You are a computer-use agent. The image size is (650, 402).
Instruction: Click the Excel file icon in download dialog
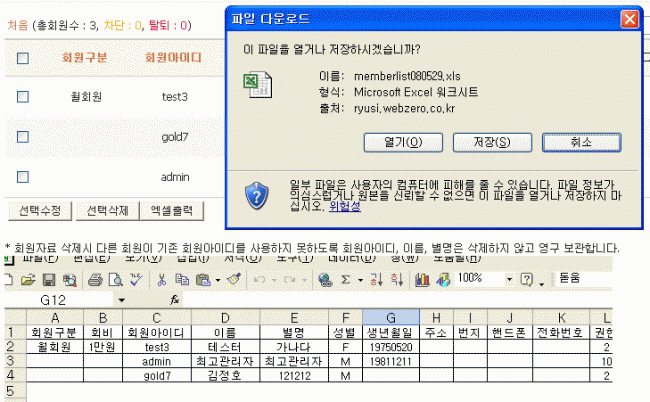point(258,85)
